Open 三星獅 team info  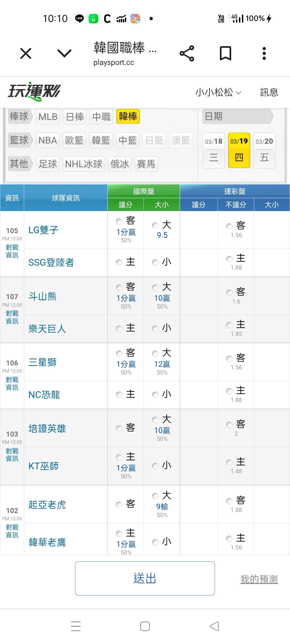(42, 363)
